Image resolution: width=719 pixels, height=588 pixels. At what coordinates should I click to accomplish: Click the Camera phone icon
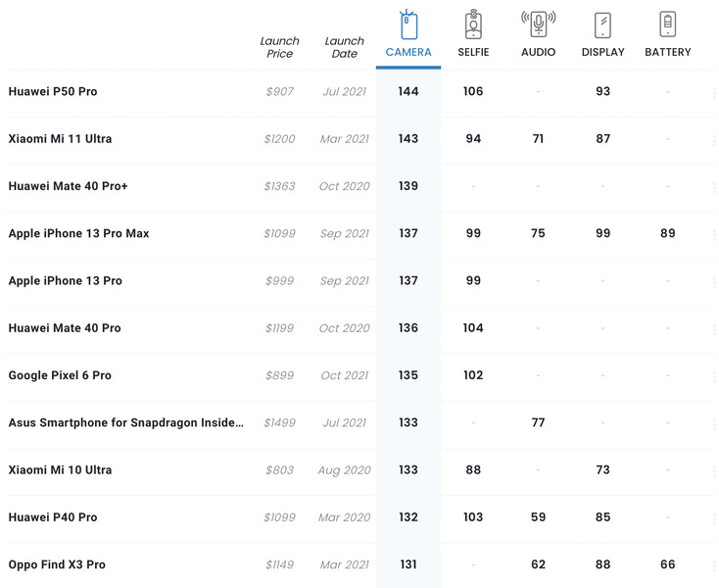tap(408, 24)
